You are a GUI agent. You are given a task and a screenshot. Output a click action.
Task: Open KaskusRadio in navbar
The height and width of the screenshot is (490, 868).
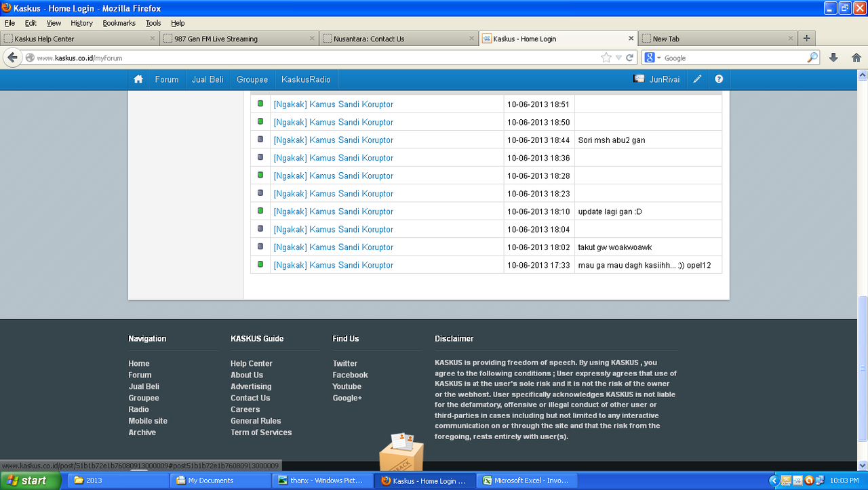306,79
